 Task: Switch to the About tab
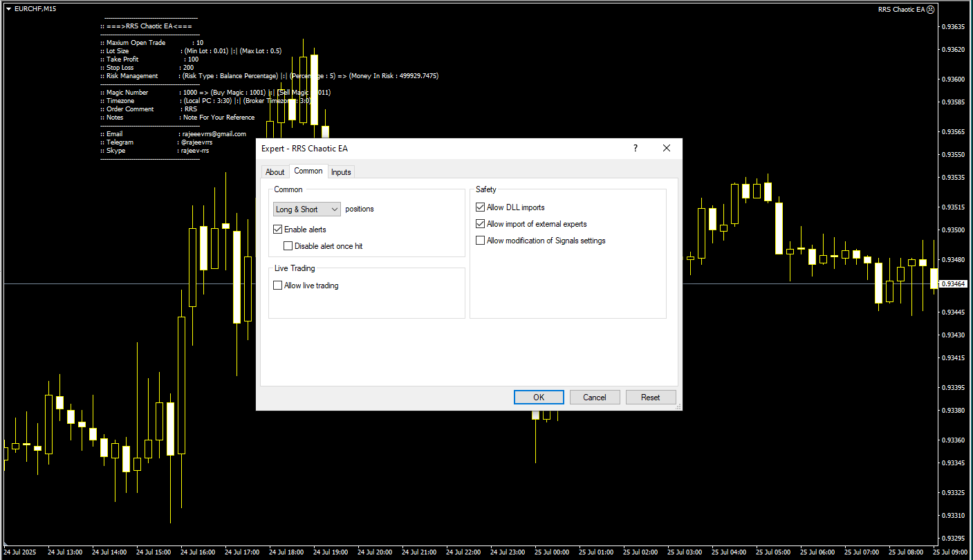275,172
